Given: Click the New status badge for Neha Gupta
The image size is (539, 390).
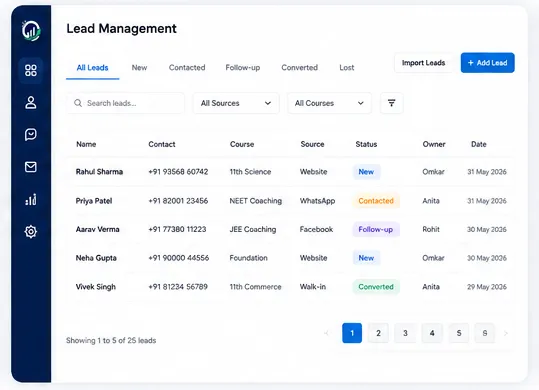Looking at the screenshot, I should 366,258.
